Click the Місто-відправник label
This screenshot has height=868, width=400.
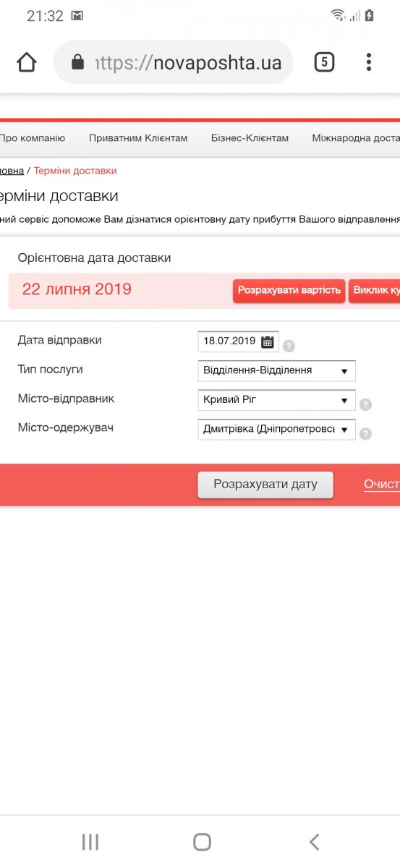pyautogui.click(x=66, y=399)
